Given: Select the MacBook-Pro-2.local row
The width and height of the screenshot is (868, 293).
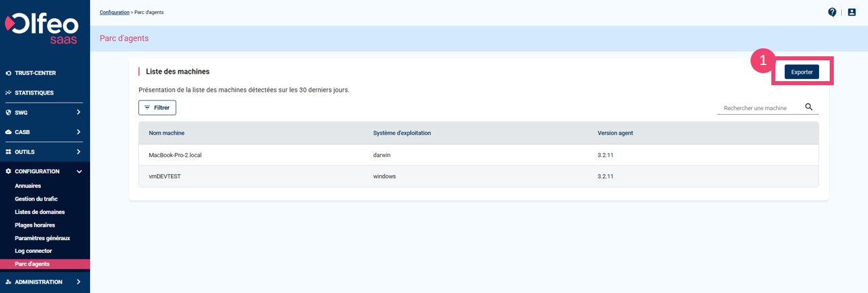Looking at the screenshot, I should click(x=478, y=155).
